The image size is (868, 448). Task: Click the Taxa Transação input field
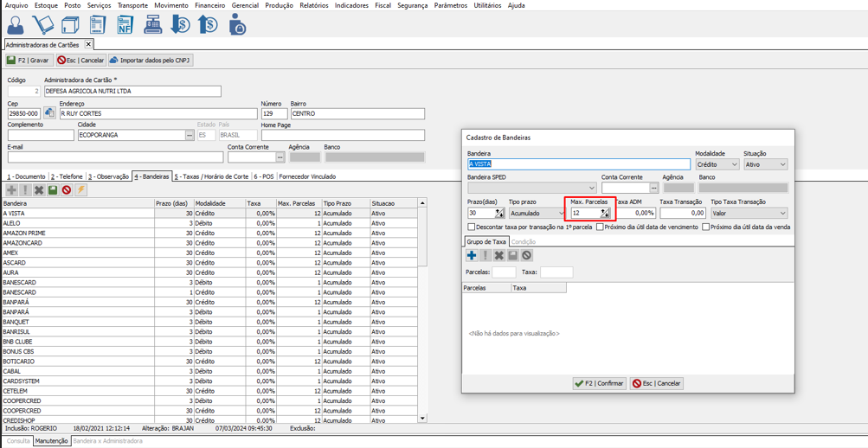coord(682,213)
